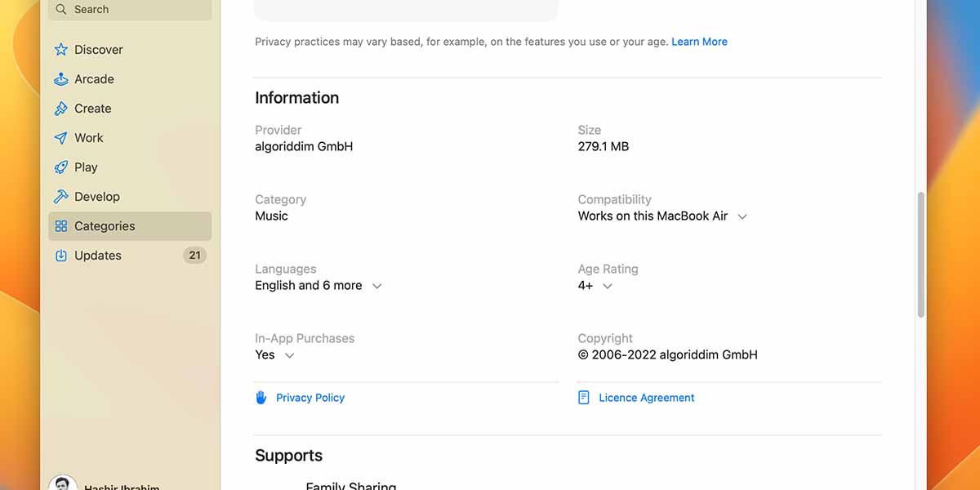Click the Search field in sidebar

[131, 10]
